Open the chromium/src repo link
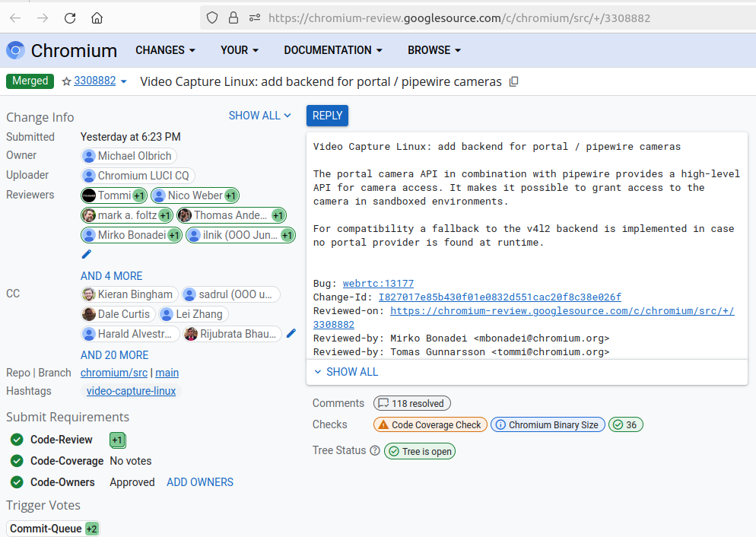756x537 pixels. (114, 373)
